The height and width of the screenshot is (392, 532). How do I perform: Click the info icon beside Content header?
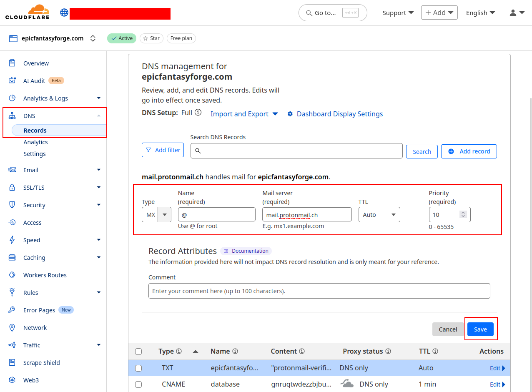302,351
